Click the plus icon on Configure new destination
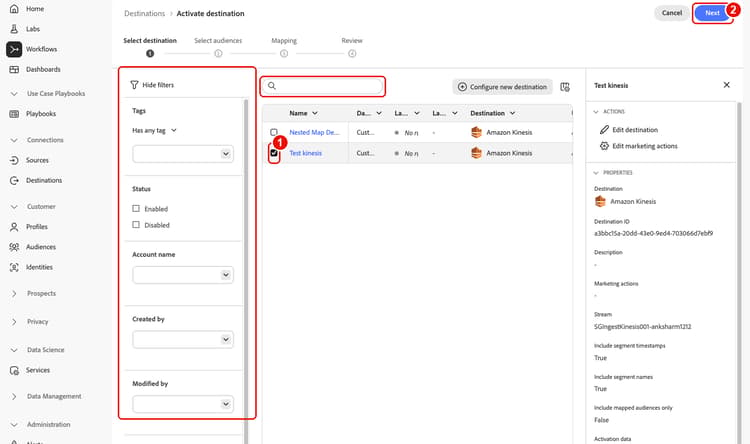The width and height of the screenshot is (750, 444). click(x=462, y=87)
